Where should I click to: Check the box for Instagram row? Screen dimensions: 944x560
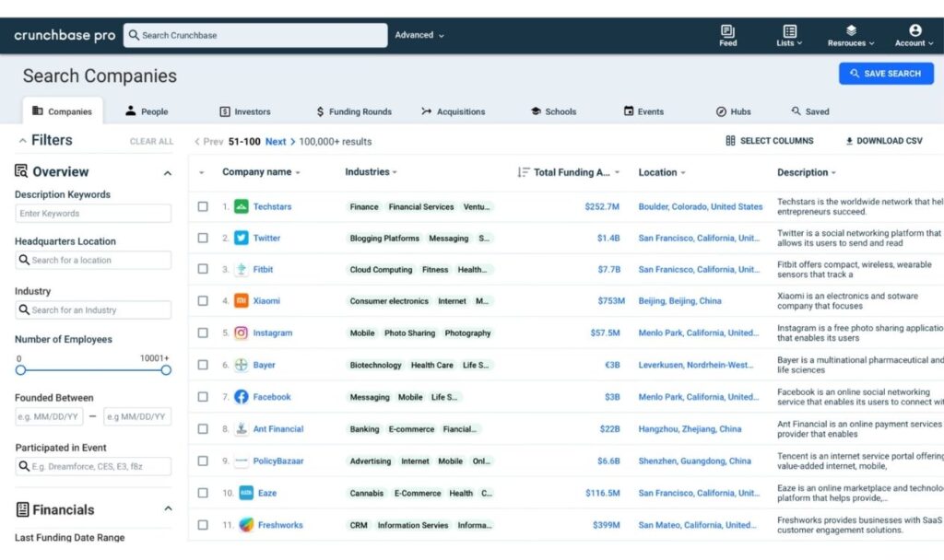click(203, 332)
